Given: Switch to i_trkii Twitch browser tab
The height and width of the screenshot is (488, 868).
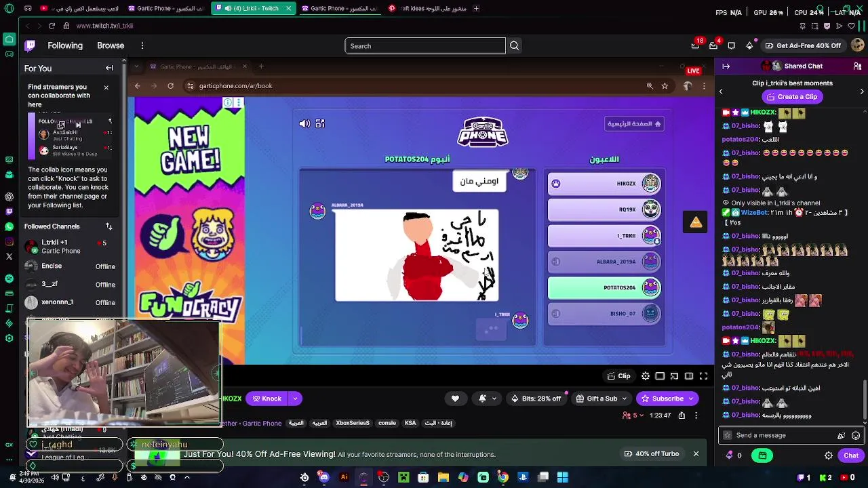Looking at the screenshot, I should point(253,8).
